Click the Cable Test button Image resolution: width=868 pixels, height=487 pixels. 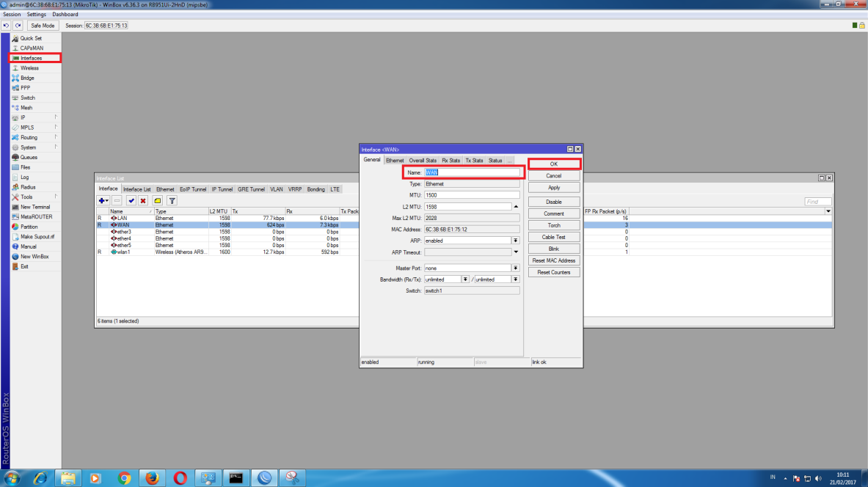pyautogui.click(x=554, y=237)
